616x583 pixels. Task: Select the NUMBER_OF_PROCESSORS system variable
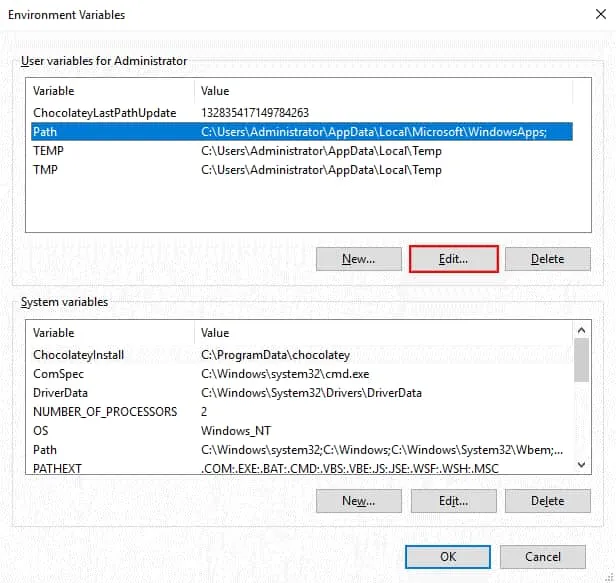(x=105, y=412)
